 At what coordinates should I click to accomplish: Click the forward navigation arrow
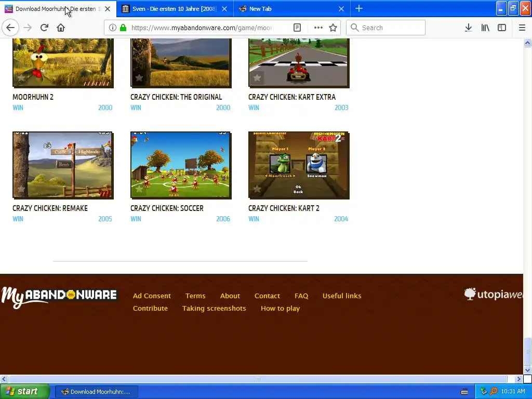pyautogui.click(x=28, y=28)
